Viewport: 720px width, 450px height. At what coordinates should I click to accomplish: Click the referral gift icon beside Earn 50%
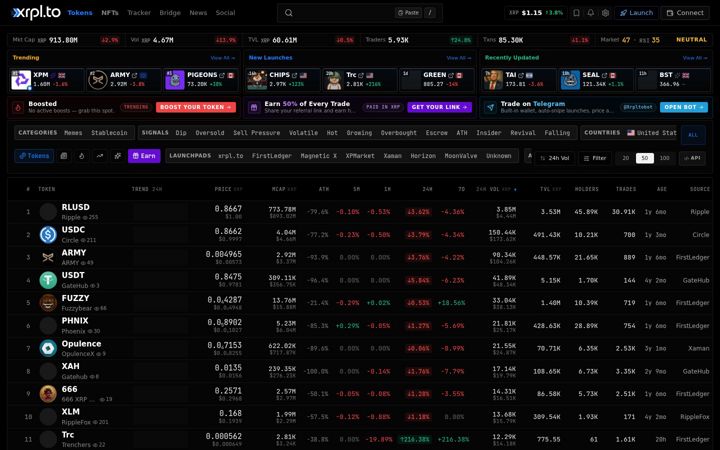(254, 107)
